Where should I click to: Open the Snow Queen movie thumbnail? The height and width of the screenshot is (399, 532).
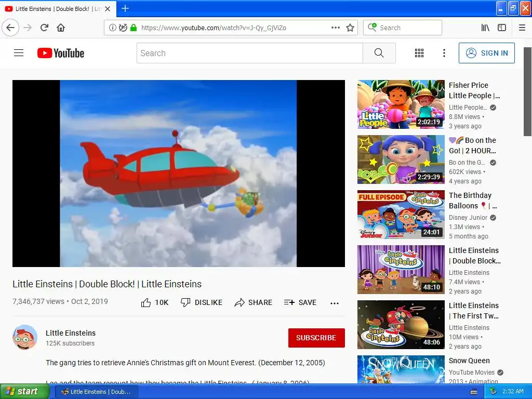[401, 369]
